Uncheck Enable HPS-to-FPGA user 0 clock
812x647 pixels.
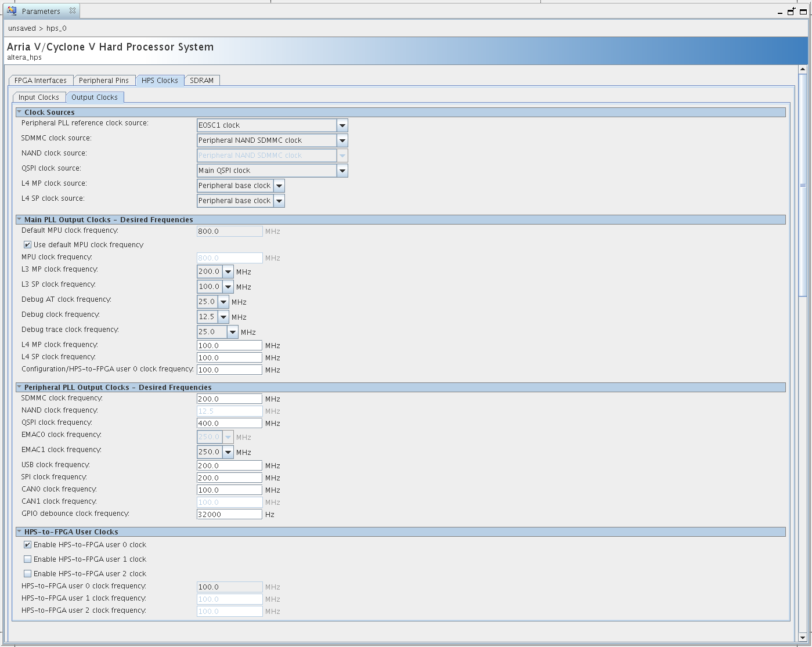[x=27, y=545]
